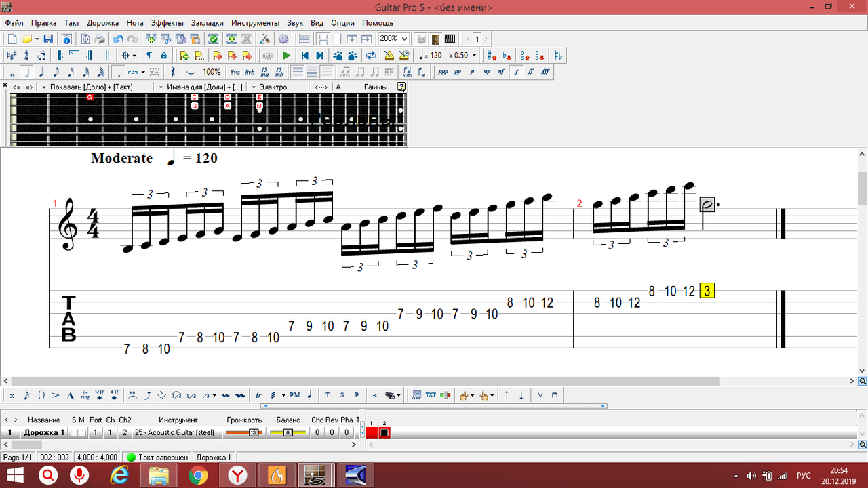Click the page number field showing 1
The height and width of the screenshot is (488, 868).
pos(477,39)
